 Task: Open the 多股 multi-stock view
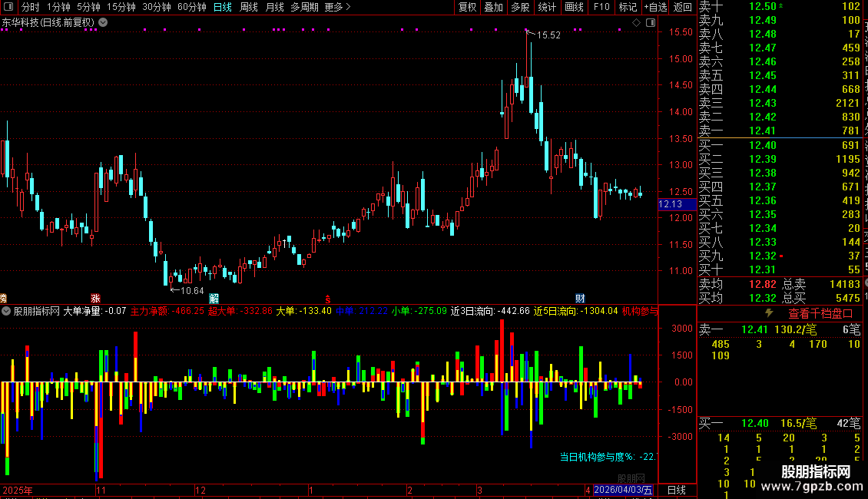tap(520, 7)
